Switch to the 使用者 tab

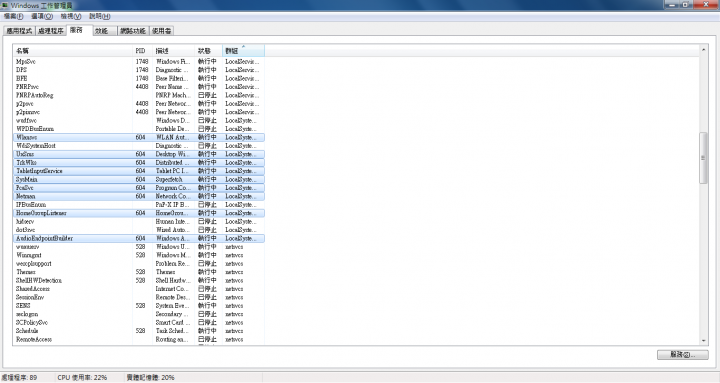point(162,31)
